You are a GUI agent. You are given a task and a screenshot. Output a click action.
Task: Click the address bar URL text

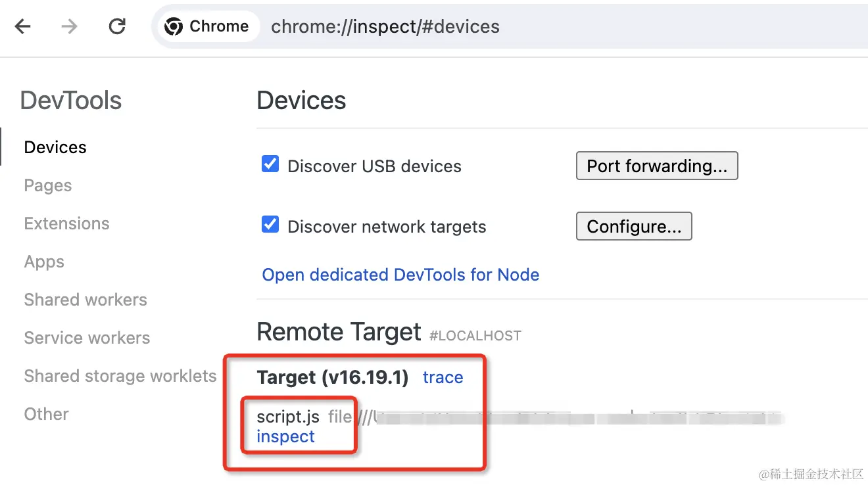click(385, 26)
